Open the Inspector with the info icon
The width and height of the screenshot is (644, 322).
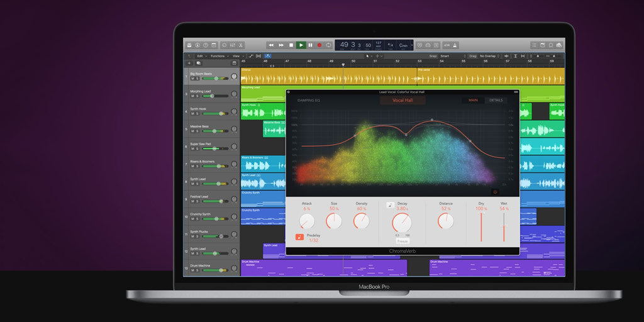(197, 45)
